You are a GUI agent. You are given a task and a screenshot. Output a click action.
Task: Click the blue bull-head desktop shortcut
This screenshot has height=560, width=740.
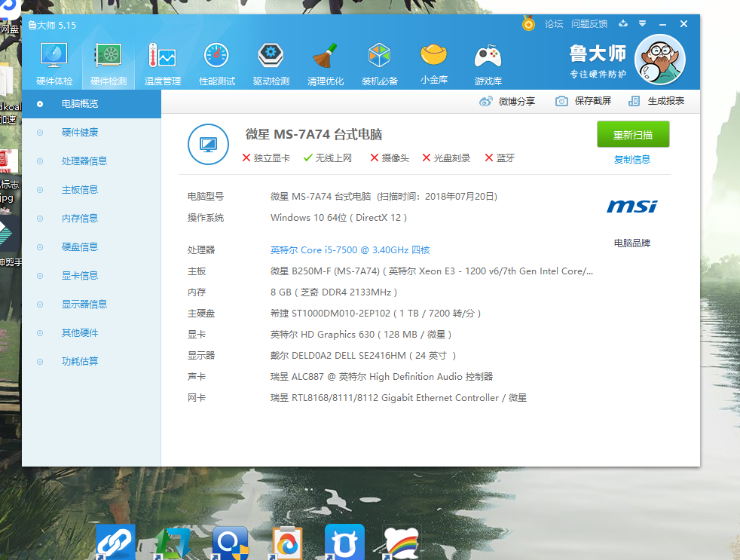pos(344,542)
